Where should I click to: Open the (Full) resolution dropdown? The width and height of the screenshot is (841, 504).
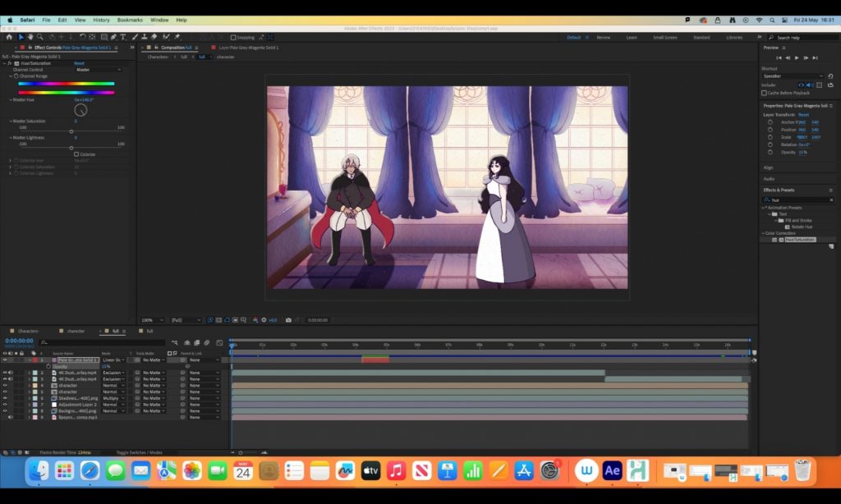click(x=186, y=320)
